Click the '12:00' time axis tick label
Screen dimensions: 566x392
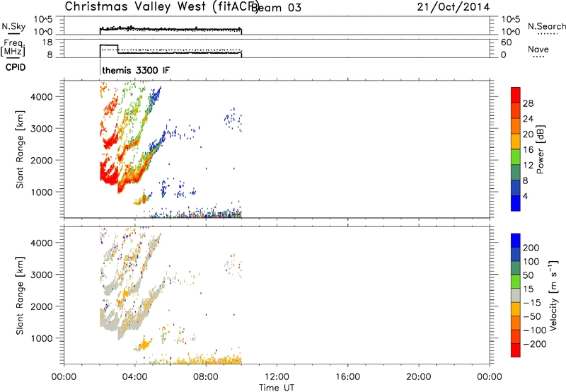tap(277, 377)
